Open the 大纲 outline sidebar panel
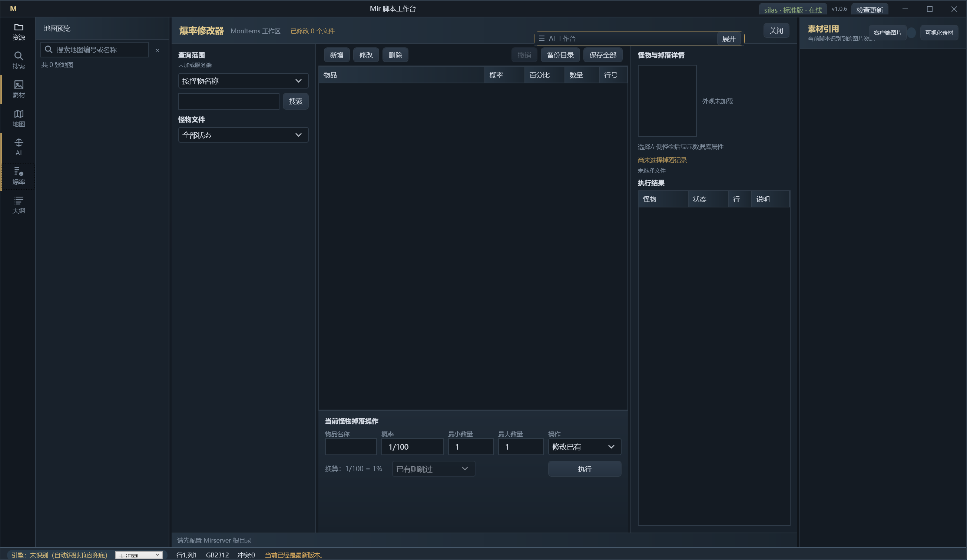Viewport: 967px width, 560px height. click(19, 205)
